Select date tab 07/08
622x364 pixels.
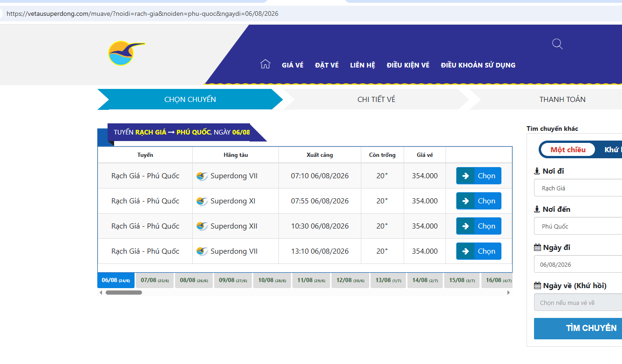tap(155, 280)
